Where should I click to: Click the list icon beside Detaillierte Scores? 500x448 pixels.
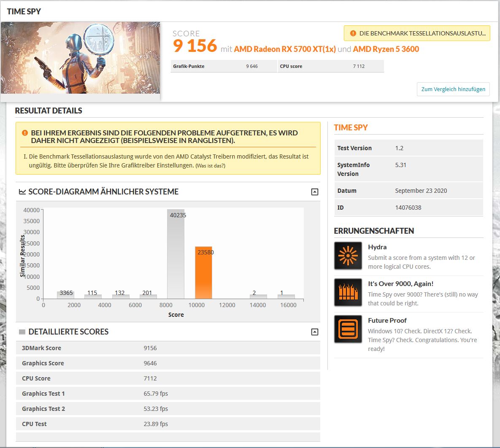22,332
